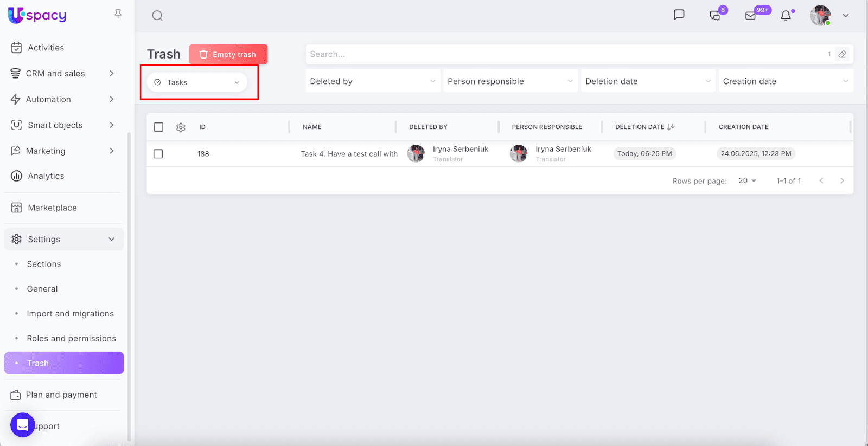Open the support chat bubble icon
868x446 pixels.
[23, 425]
